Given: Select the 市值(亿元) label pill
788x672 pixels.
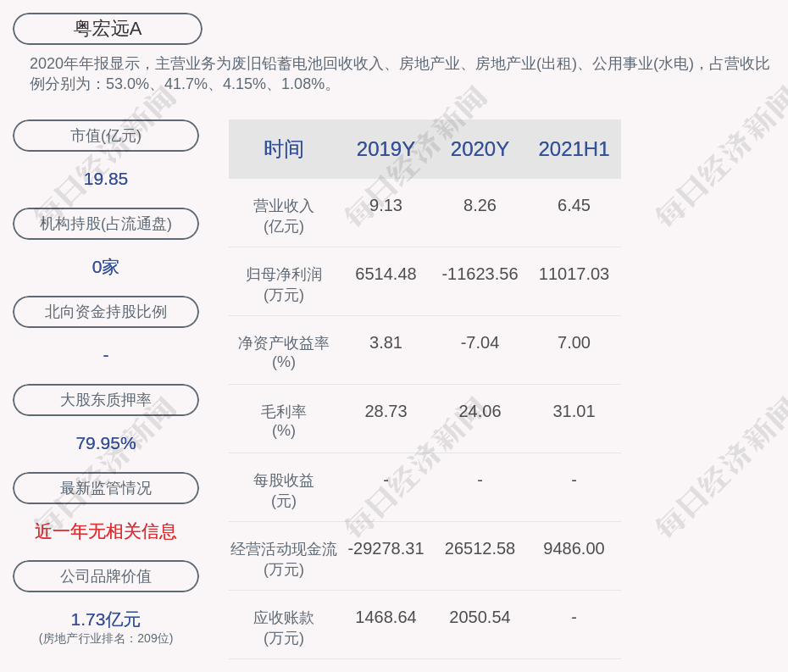Looking at the screenshot, I should [106, 136].
